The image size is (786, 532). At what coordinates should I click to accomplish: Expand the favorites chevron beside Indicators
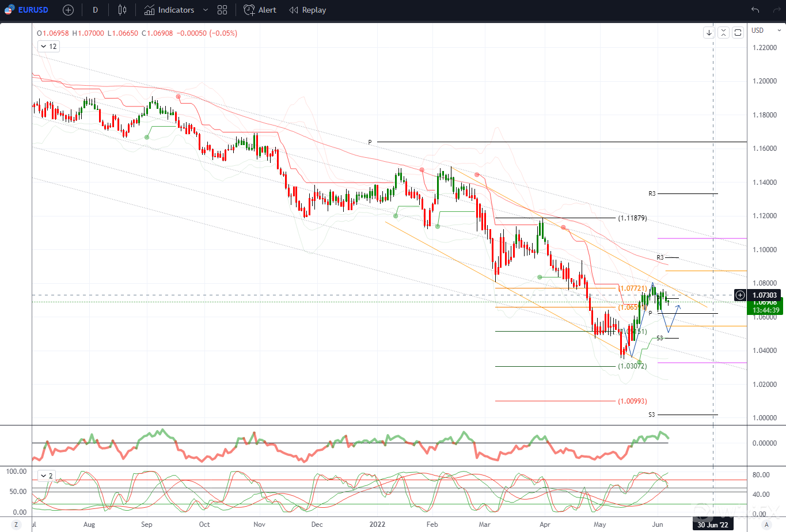[206, 10]
